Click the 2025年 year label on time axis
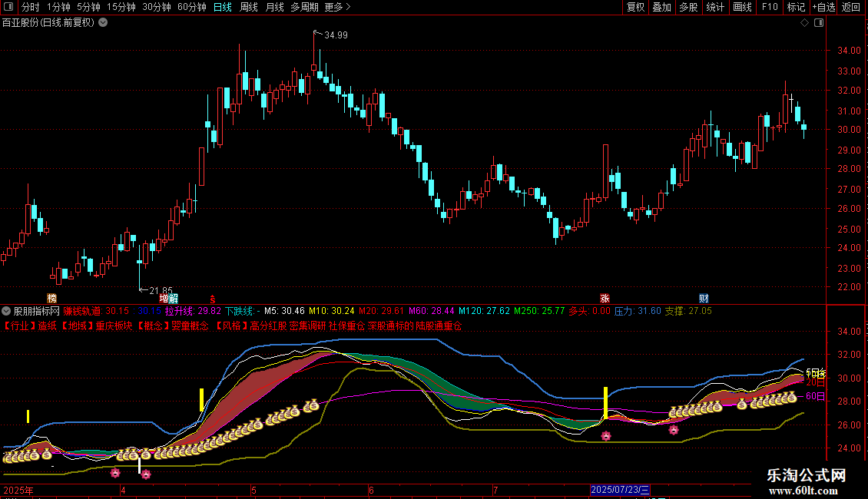 tap(18, 490)
